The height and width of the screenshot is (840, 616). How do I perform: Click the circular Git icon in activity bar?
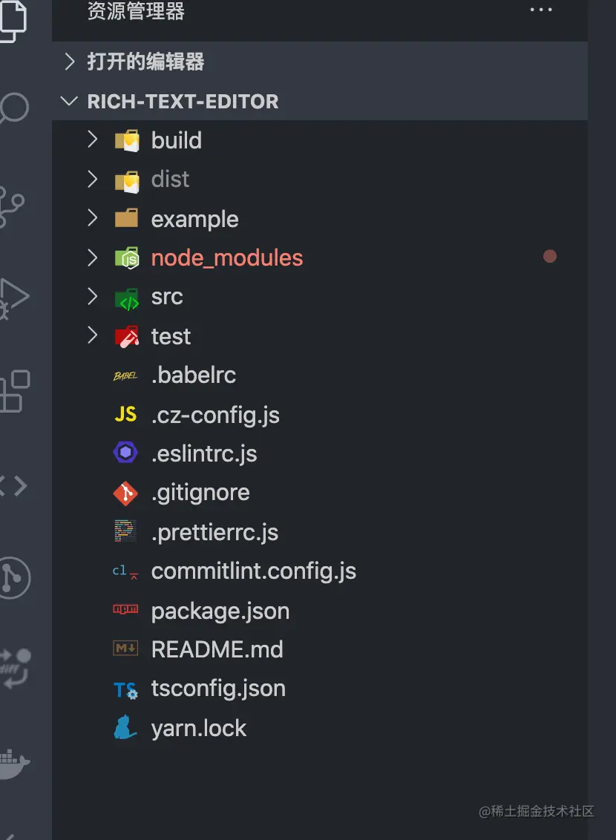click(x=13, y=577)
